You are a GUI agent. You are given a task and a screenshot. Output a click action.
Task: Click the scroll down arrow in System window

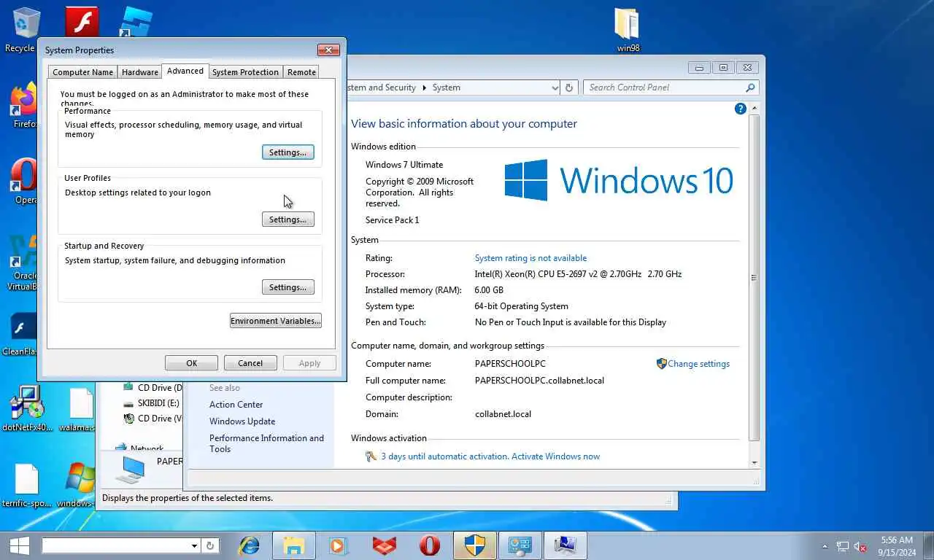coord(754,462)
